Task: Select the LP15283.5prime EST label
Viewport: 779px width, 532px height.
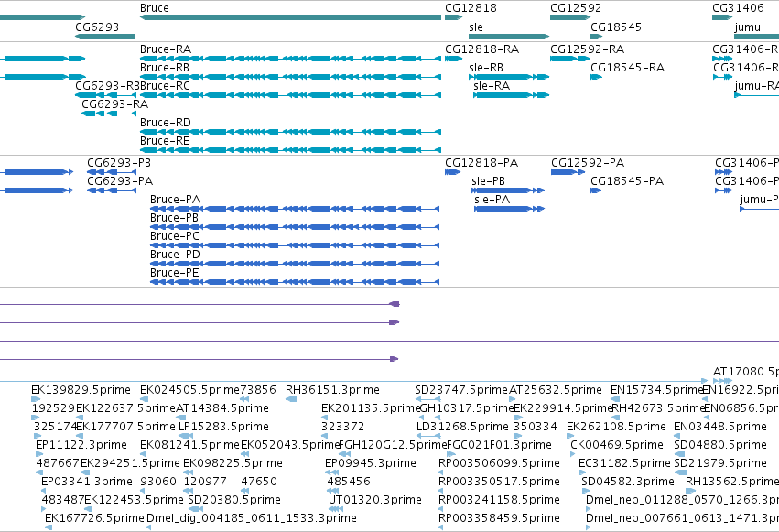Action: click(x=223, y=427)
